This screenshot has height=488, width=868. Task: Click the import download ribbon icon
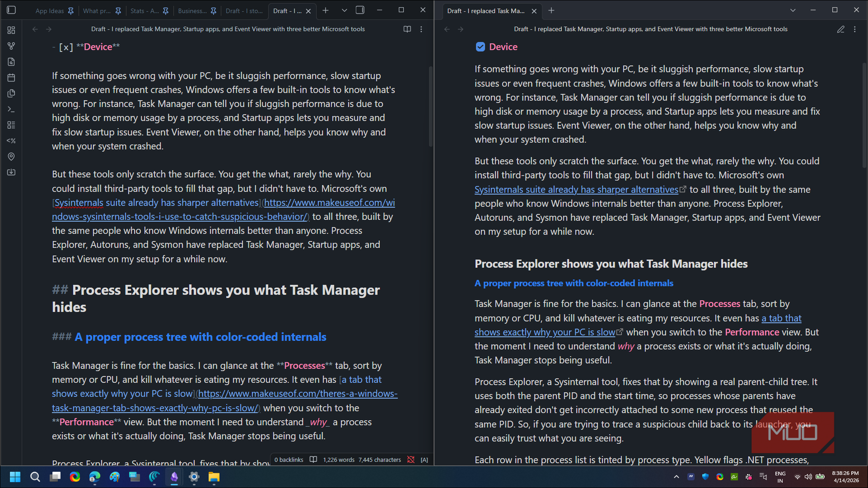pos(11,172)
